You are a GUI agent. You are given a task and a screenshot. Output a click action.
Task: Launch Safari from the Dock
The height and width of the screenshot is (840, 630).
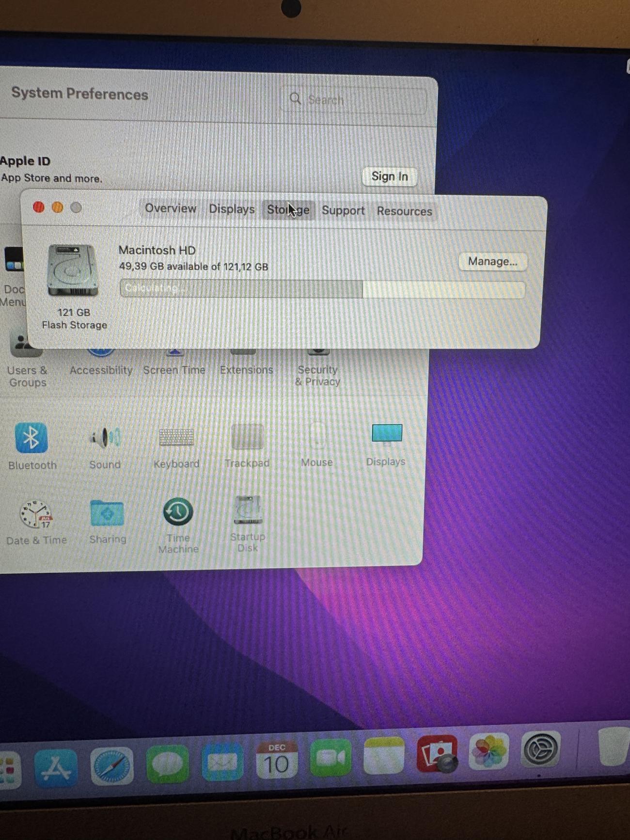[112, 766]
